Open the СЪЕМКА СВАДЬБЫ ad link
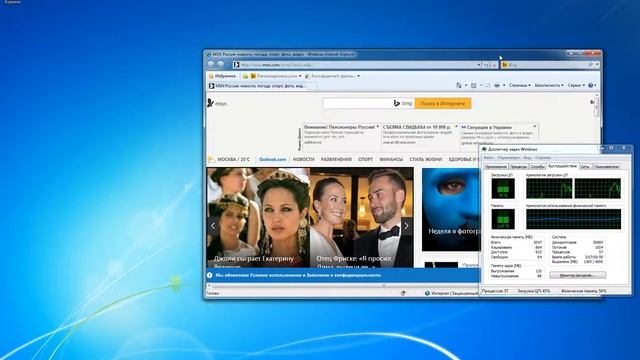Screen dimensions: 640x360 417,127
